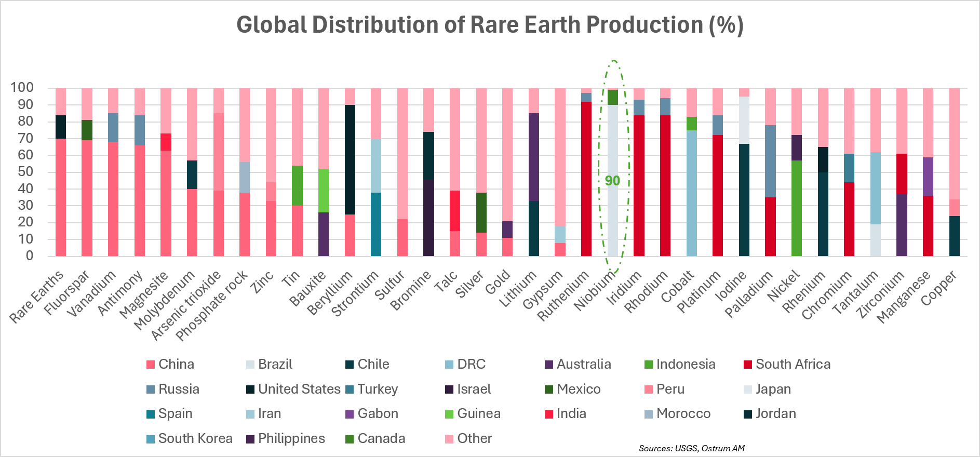Select the 'Beryllium' x-axis label
The height and width of the screenshot is (457, 980).
click(330, 293)
